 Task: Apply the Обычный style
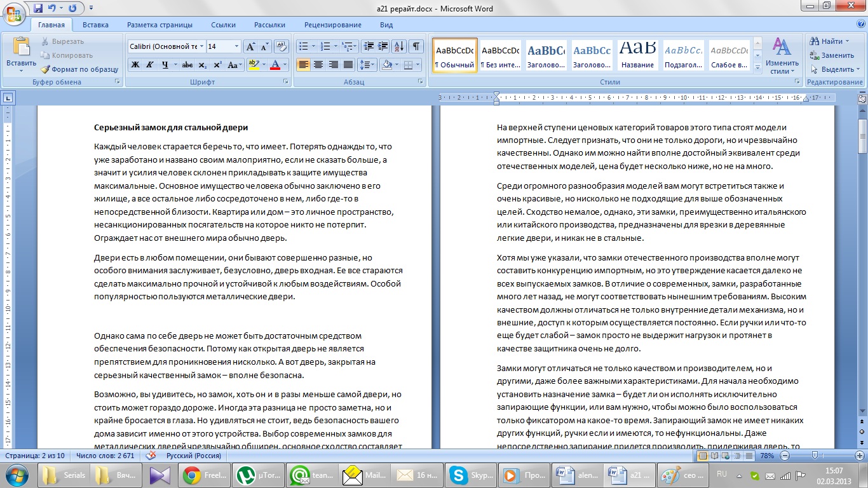point(454,55)
